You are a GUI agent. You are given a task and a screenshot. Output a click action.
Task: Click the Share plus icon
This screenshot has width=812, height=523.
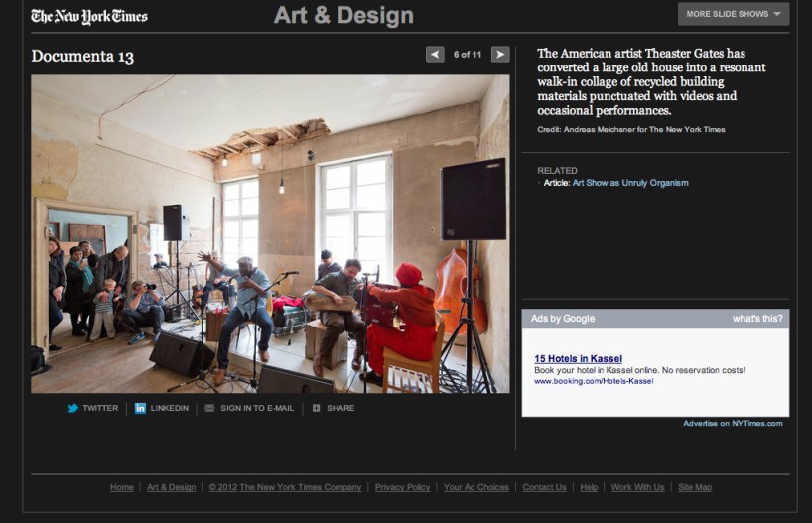[x=316, y=408]
